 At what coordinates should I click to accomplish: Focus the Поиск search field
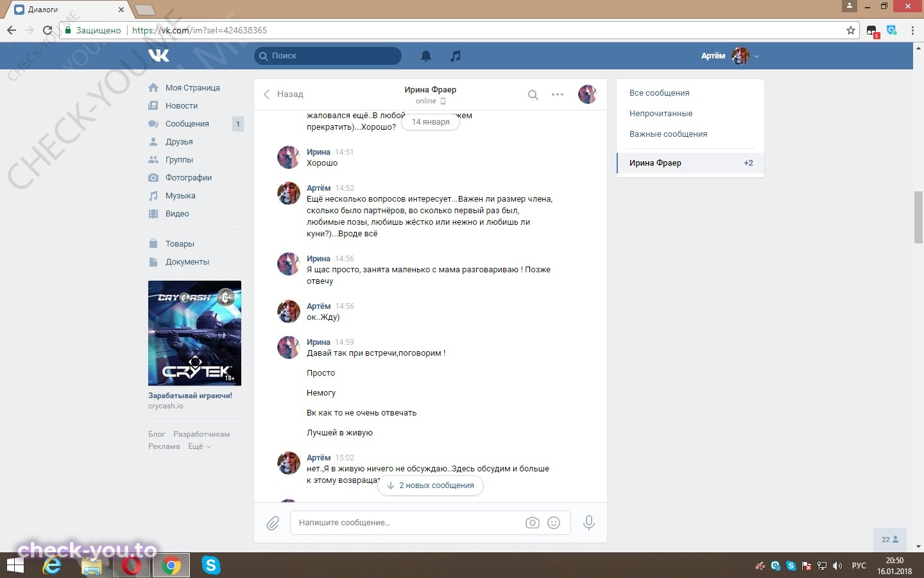click(328, 56)
